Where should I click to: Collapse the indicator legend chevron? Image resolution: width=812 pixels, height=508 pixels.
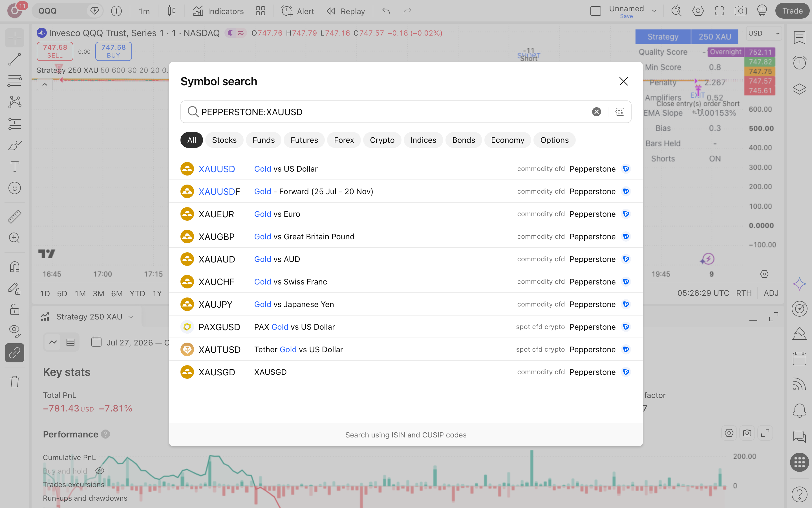pos(45,85)
